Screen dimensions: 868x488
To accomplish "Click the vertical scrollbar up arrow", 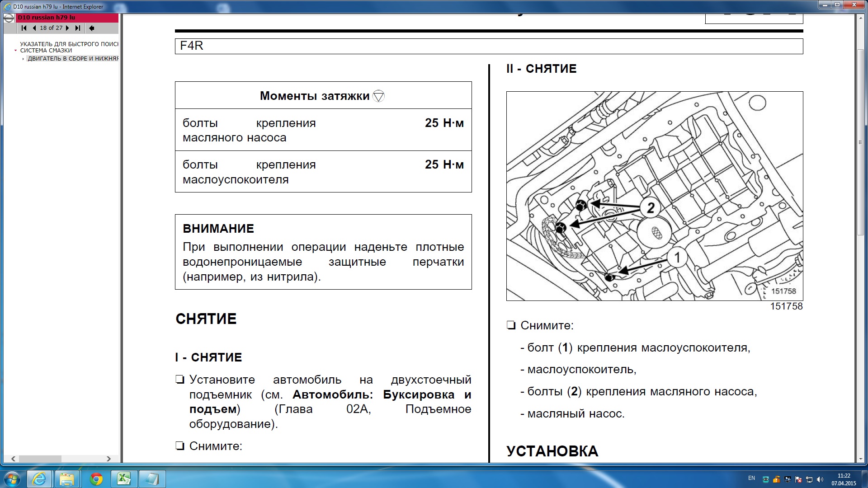I will pos(860,18).
